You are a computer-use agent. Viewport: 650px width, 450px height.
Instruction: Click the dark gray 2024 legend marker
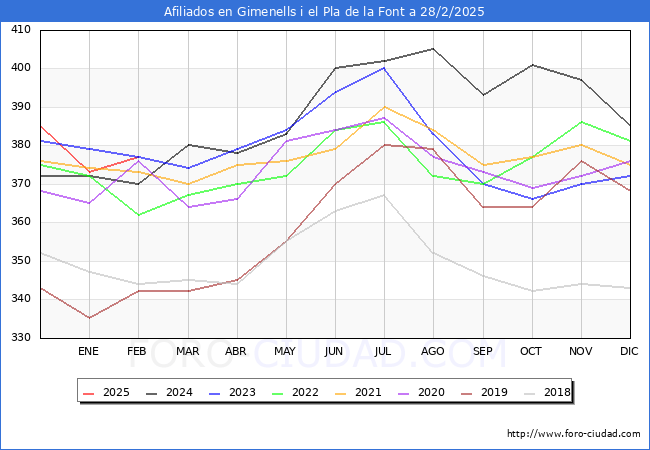[152, 393]
